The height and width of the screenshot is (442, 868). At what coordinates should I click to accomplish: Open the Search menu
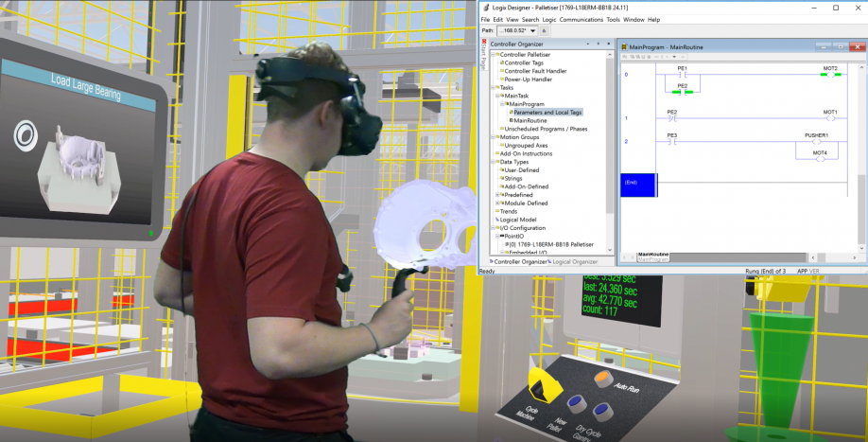530,19
